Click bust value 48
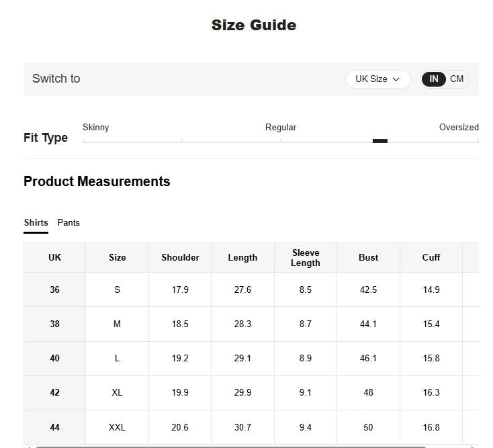The height and width of the screenshot is (448, 493). [x=368, y=392]
